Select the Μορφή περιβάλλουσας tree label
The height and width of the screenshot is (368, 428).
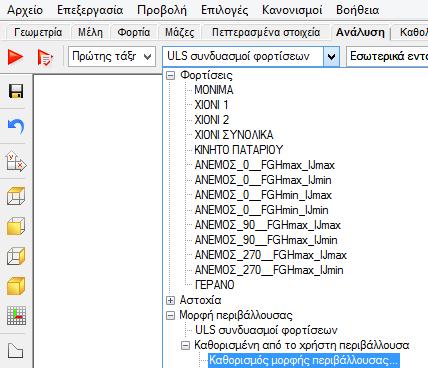pos(236,315)
